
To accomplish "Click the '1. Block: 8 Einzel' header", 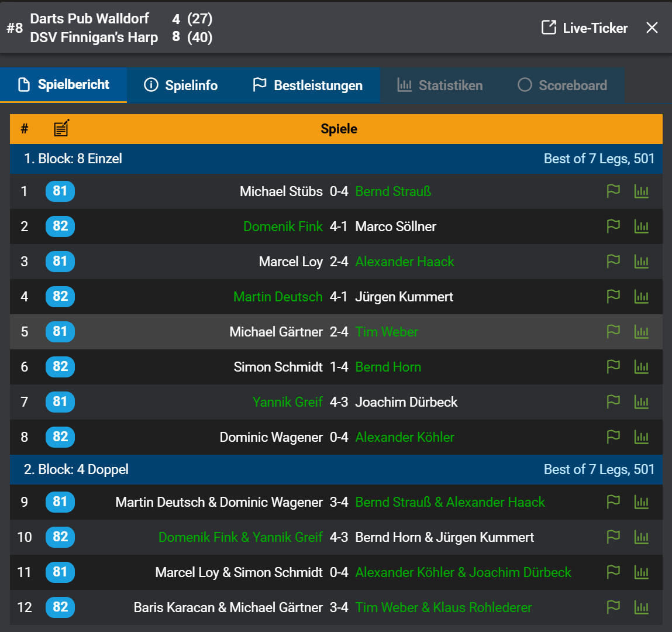I will [x=73, y=159].
